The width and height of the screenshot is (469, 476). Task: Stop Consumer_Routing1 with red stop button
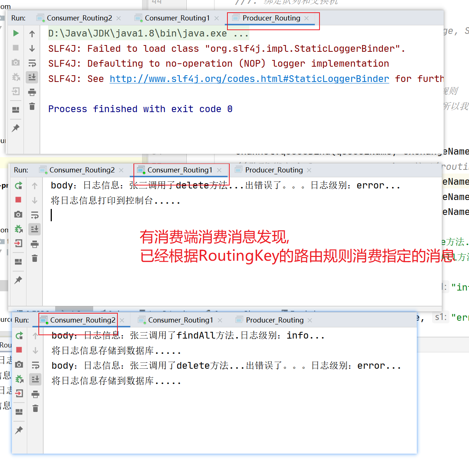click(18, 200)
